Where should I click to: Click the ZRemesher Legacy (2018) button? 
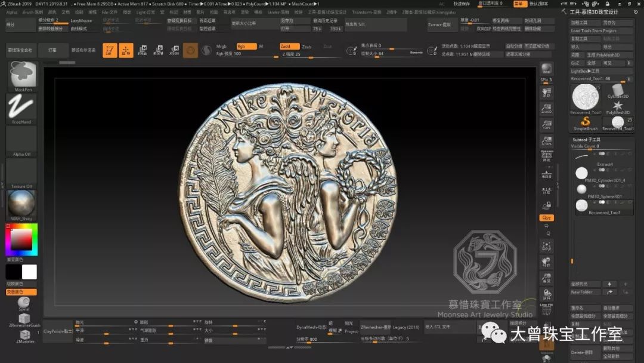click(x=406, y=327)
